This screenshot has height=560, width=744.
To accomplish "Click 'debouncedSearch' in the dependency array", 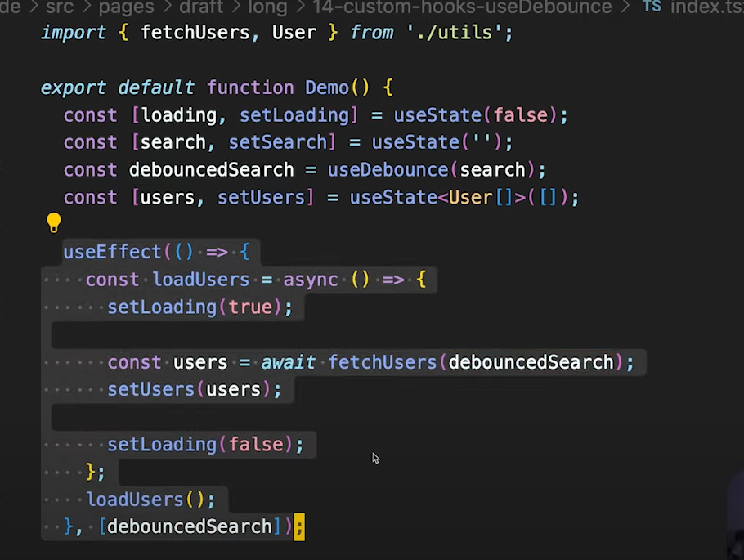I will [x=190, y=526].
